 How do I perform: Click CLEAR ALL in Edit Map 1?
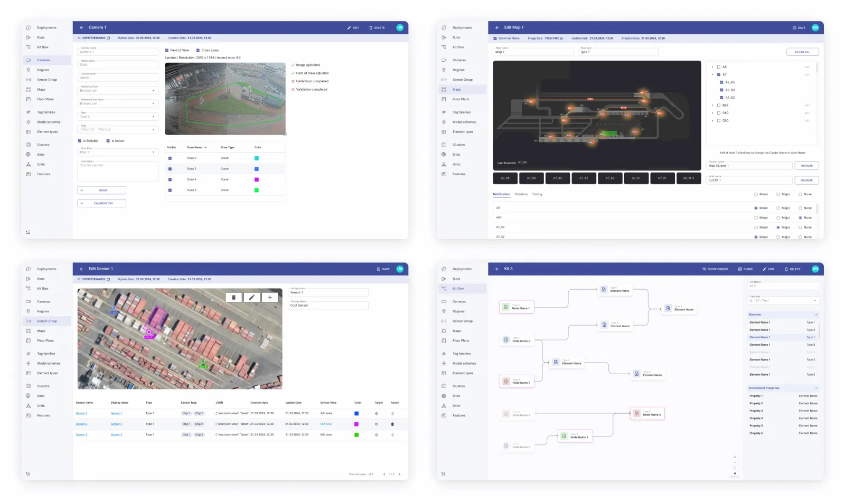802,52
